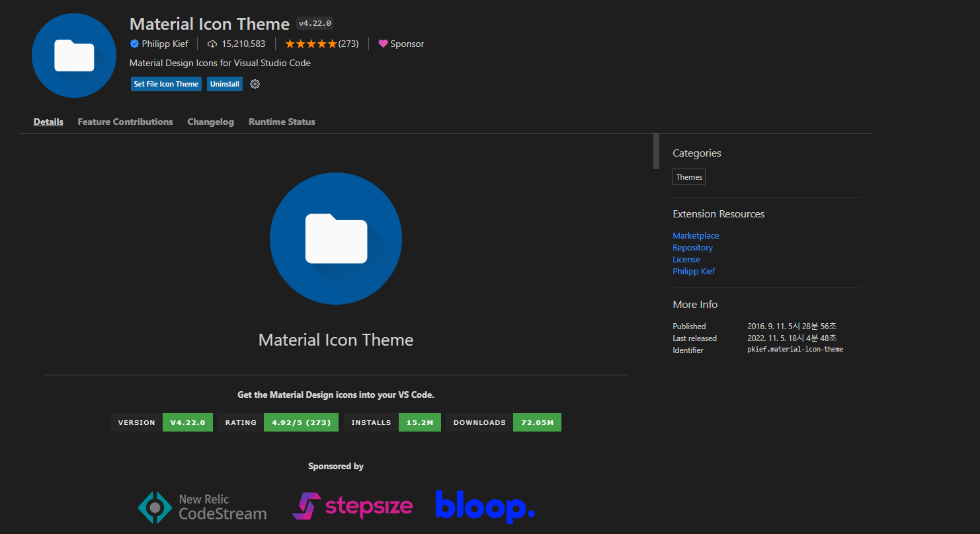Screen dimensions: 980x534
Task: Click the Material Icon Theme title in header
Action: click(x=210, y=24)
